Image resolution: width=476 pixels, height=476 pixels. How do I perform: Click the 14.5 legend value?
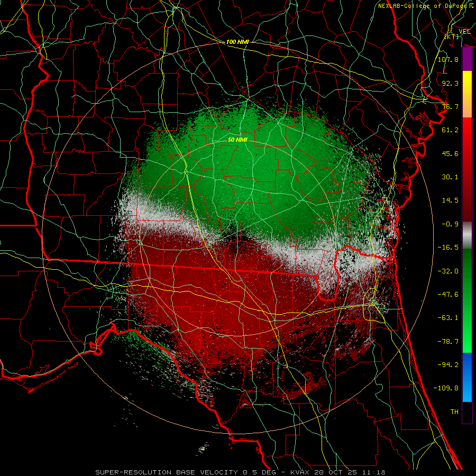pos(450,200)
